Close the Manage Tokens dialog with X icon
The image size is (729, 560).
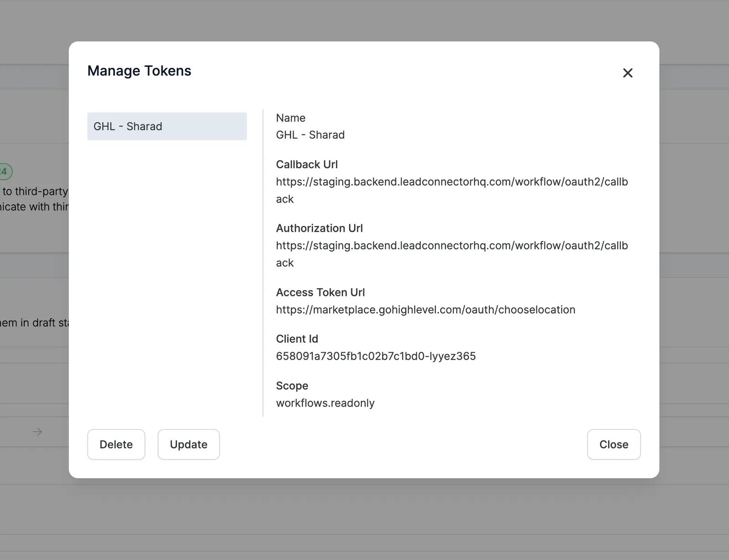pos(627,73)
